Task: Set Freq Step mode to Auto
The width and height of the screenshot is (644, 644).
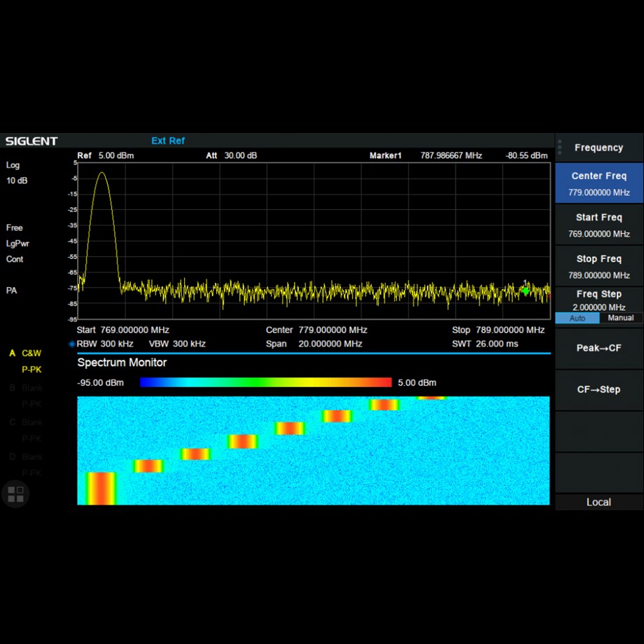Action: click(x=577, y=318)
